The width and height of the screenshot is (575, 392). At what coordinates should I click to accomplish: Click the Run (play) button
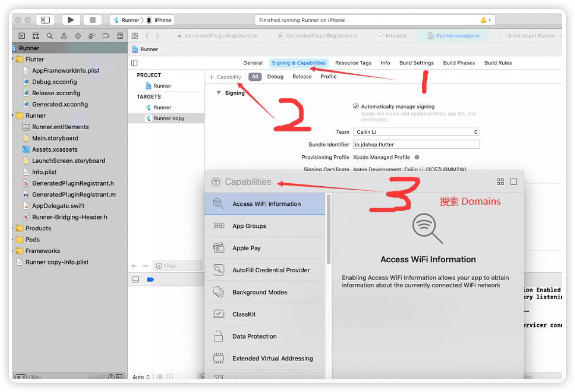[x=71, y=20]
